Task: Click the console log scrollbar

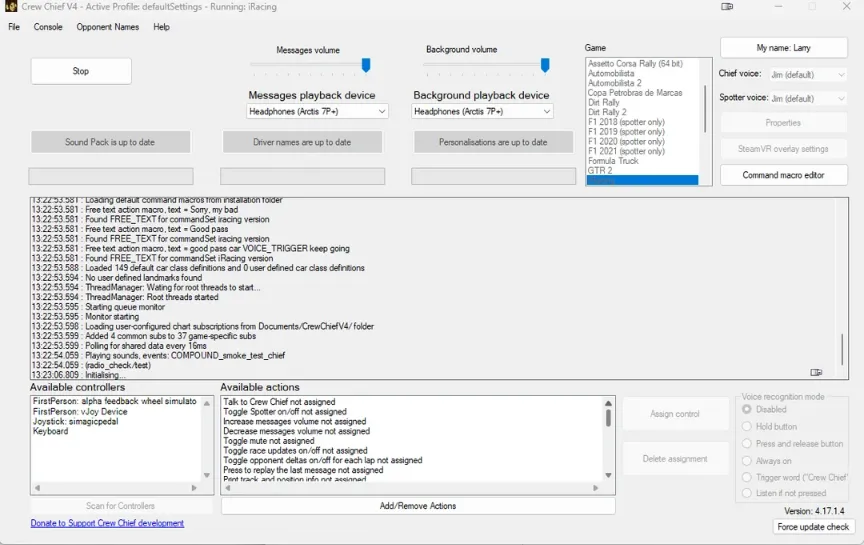Action: click(842, 349)
